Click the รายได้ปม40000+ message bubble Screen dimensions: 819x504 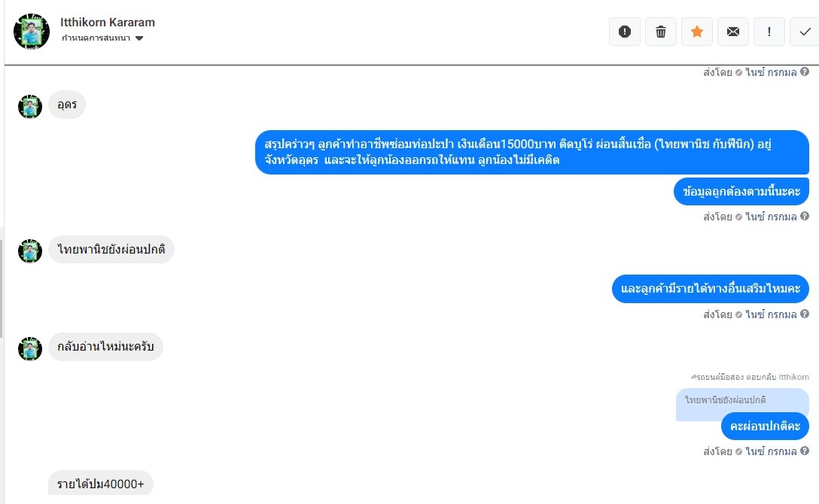click(101, 484)
